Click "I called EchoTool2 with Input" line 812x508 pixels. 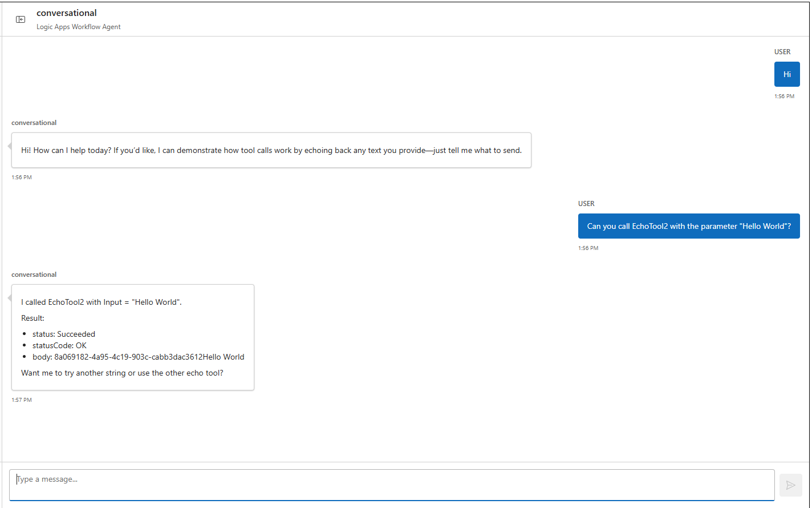coord(101,302)
